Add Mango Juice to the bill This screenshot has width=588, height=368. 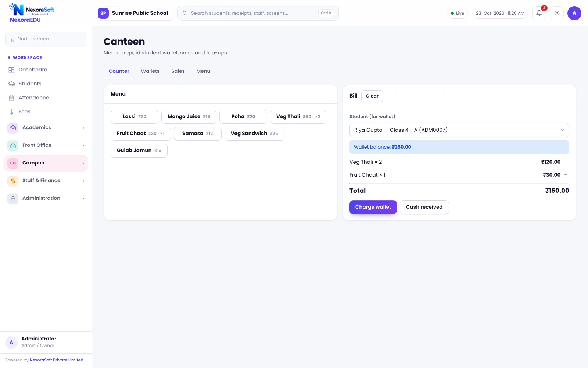coord(189,117)
